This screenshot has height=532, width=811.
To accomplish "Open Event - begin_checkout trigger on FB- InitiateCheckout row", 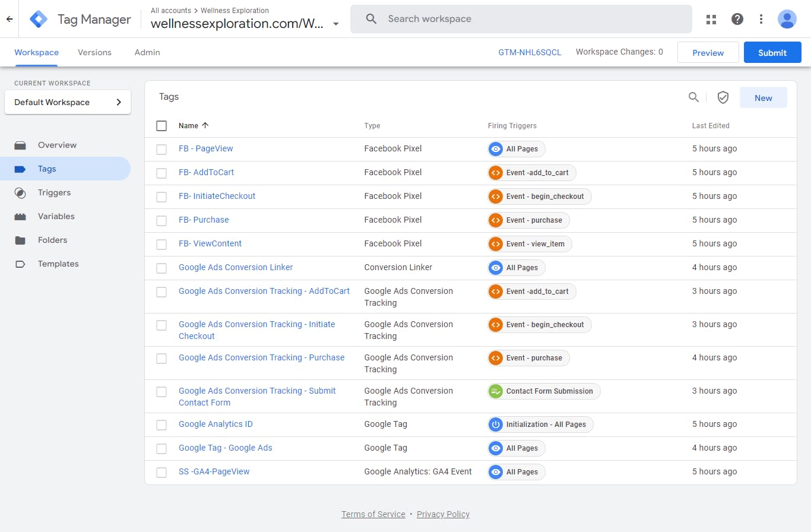I will pyautogui.click(x=540, y=197).
